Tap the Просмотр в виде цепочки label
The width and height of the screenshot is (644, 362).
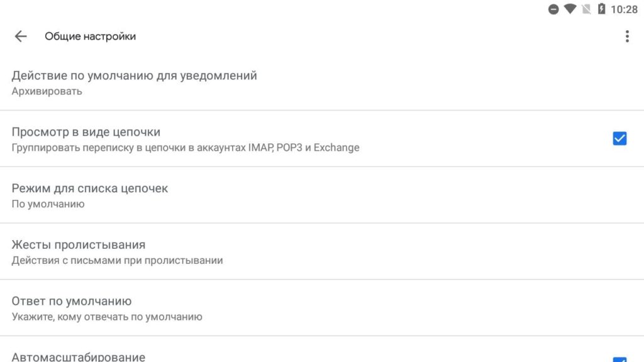tap(86, 132)
